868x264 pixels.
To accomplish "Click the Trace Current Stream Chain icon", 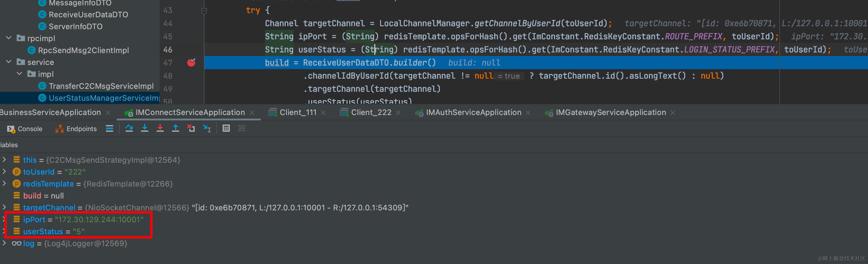I will coord(242,128).
